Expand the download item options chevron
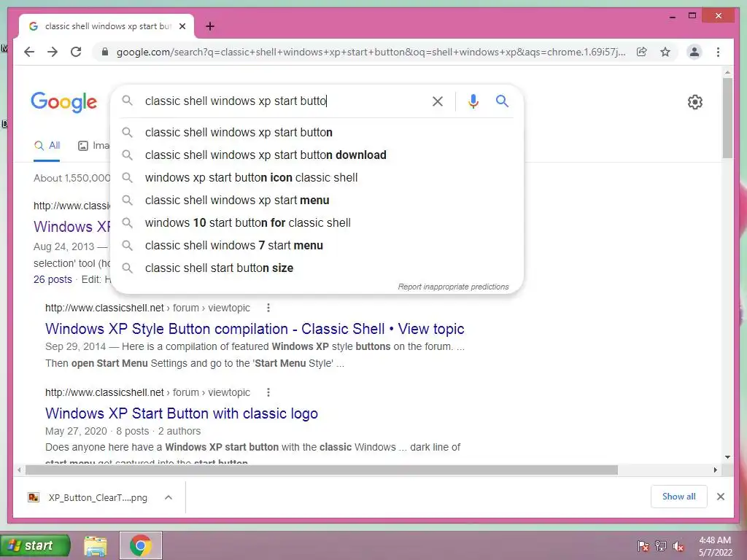The width and height of the screenshot is (747, 560). click(x=169, y=497)
